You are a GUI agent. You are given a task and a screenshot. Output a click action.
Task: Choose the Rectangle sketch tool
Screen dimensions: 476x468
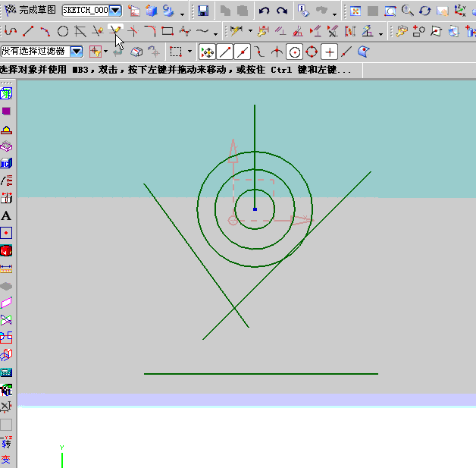point(168,31)
